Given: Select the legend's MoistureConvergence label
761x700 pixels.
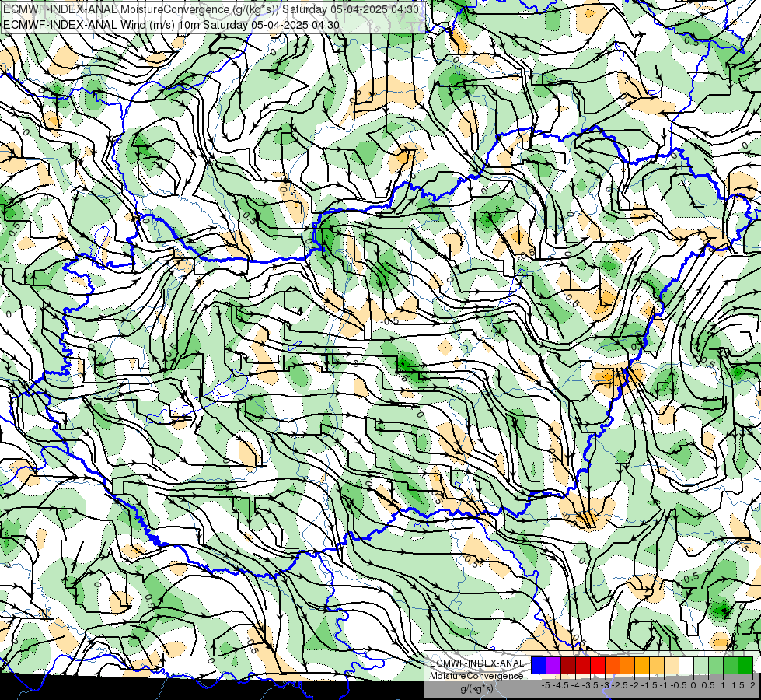Looking at the screenshot, I should pos(476,676).
